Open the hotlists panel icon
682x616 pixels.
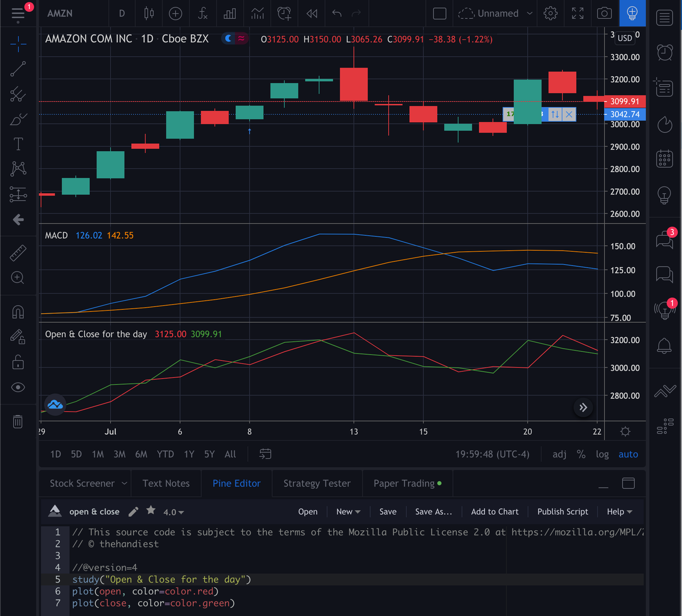(664, 124)
